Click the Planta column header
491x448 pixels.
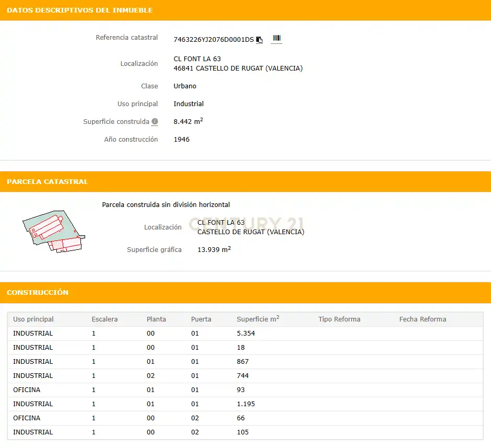[156, 319]
